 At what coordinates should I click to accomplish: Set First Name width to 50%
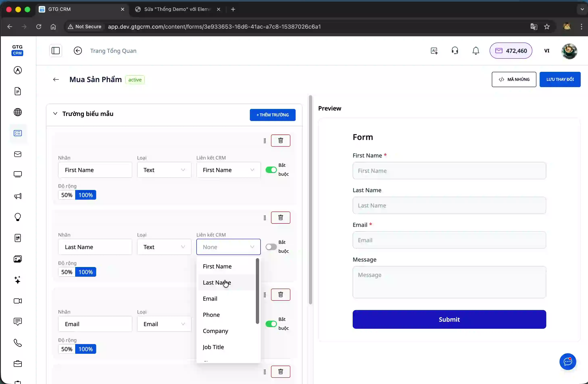tap(67, 195)
